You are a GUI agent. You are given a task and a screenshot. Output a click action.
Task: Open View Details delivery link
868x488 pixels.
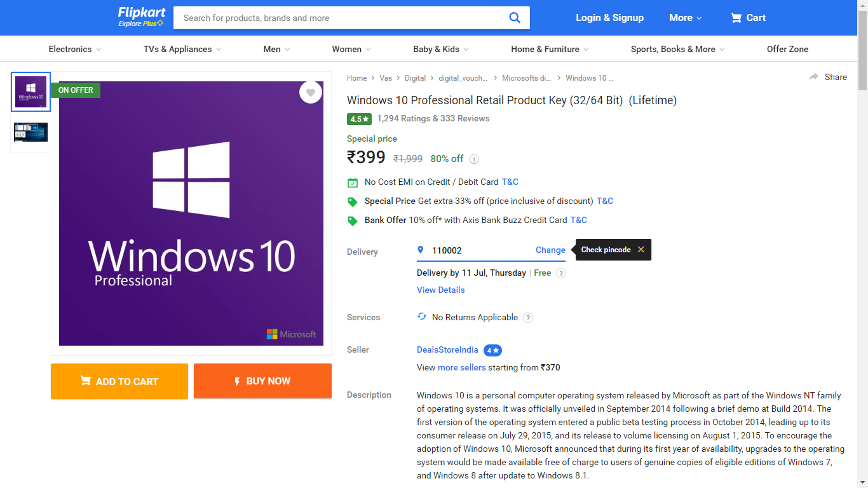coord(440,290)
